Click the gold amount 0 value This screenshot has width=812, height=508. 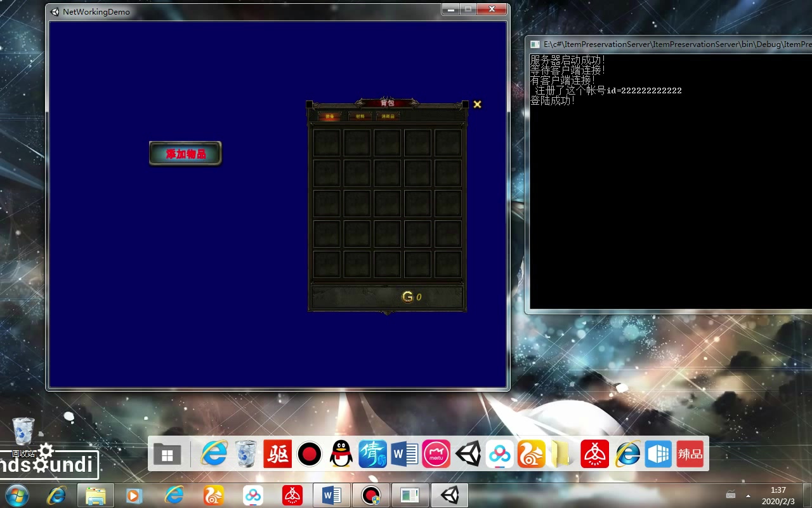tap(419, 297)
